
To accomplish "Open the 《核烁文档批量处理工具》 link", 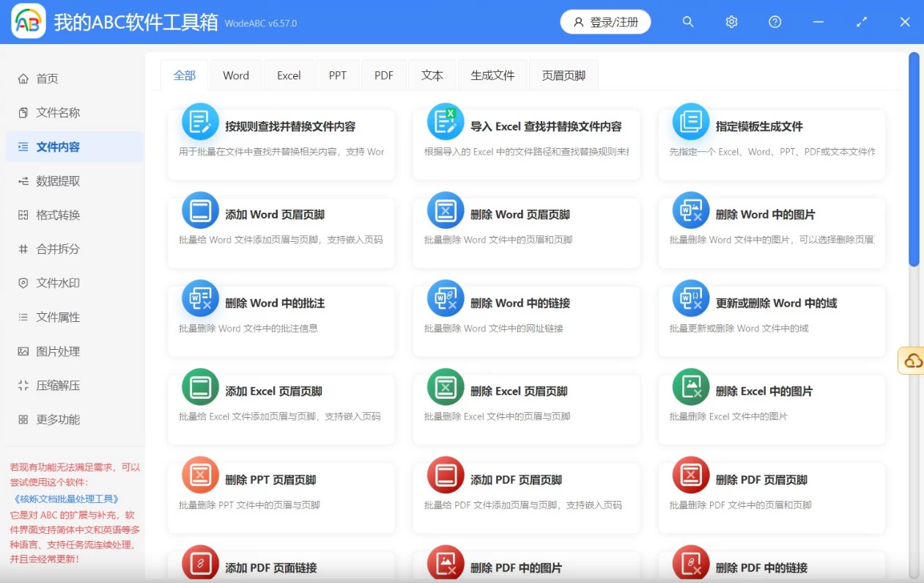I will click(x=66, y=499).
